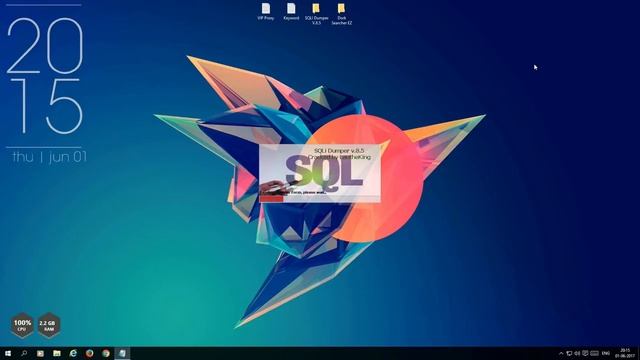Launch Google Chrome from the taskbar
This screenshot has height=360, width=640.
click(x=106, y=353)
